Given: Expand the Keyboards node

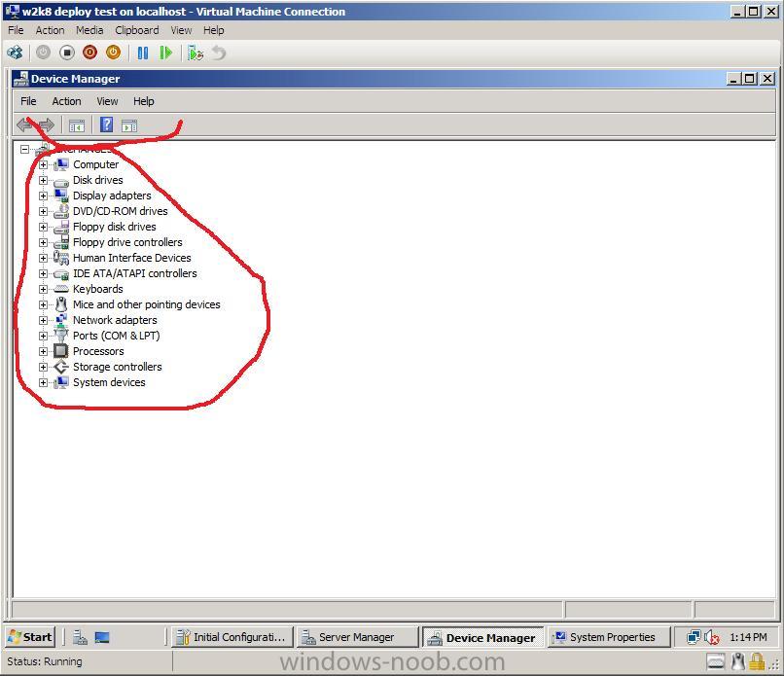Looking at the screenshot, I should point(43,289).
